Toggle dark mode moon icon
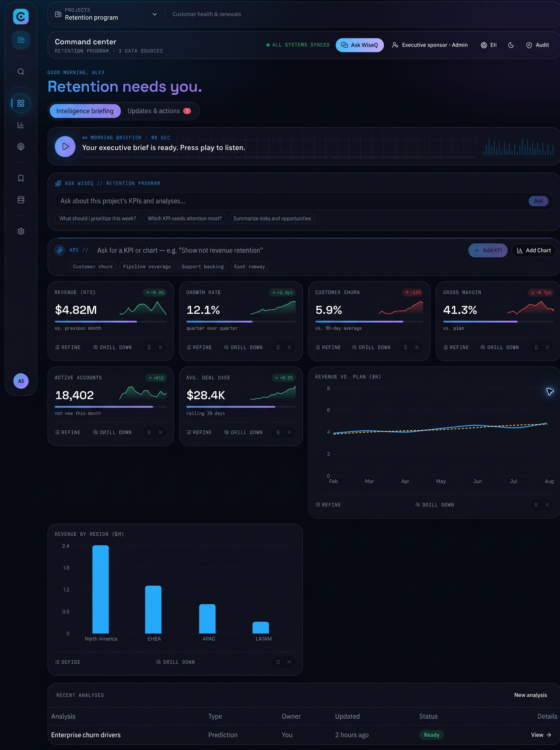560x750 pixels. point(511,45)
